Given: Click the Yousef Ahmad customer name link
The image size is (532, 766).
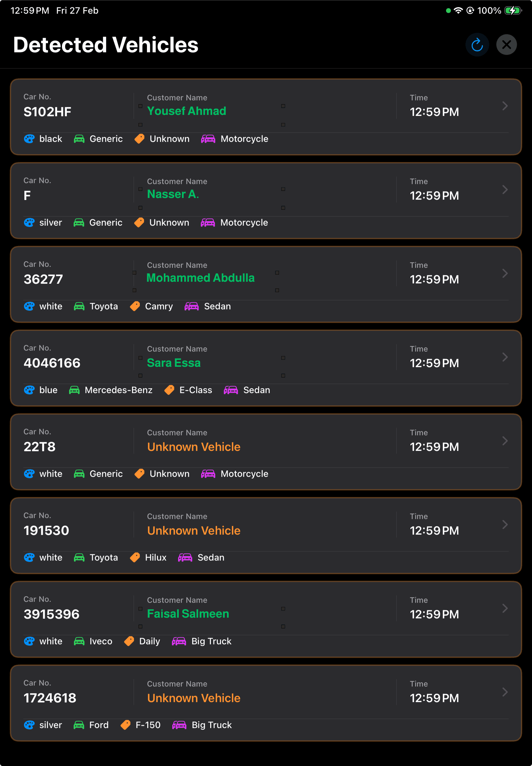Looking at the screenshot, I should coord(187,111).
